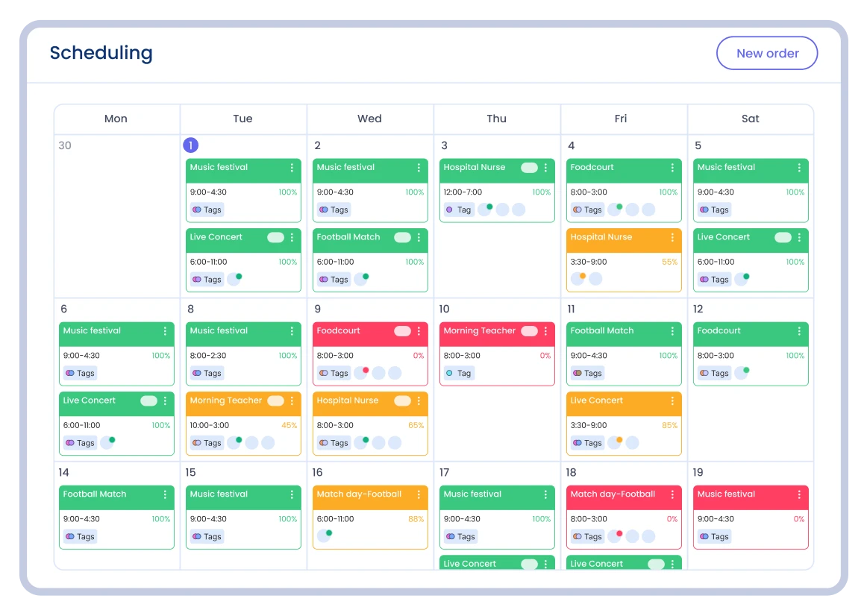Toggle the switch on Tuesday 1 Live Concert
Viewport: 867px width, 616px height.
pos(275,237)
